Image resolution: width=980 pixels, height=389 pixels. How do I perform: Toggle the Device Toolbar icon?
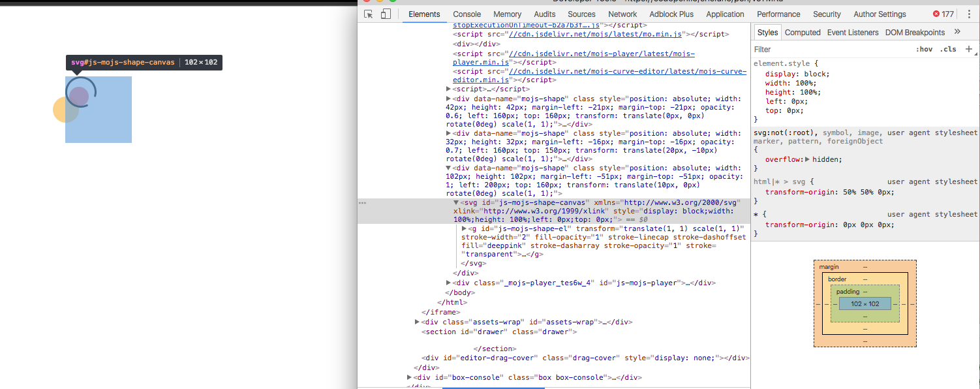click(x=385, y=13)
